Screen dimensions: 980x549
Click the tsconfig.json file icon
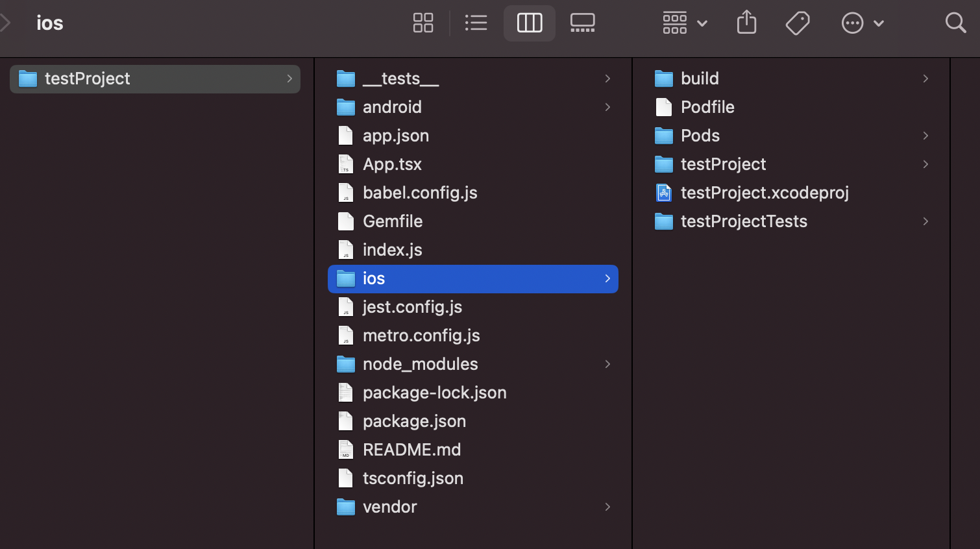pos(346,478)
